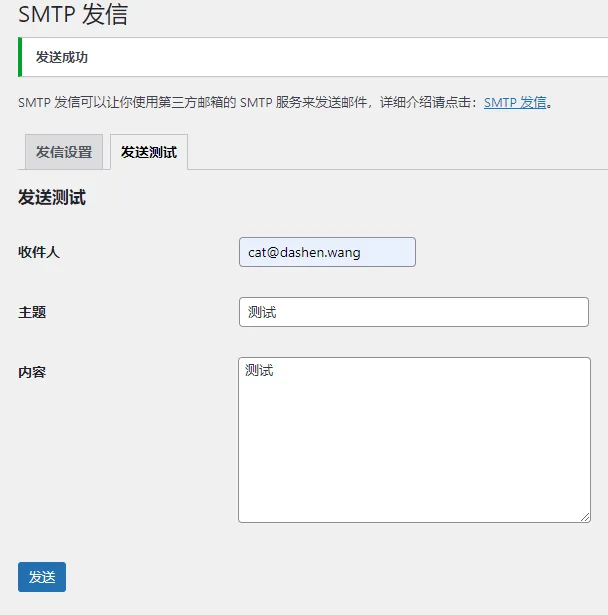The image size is (608, 615).
Task: Switch to the 发信设置 tab
Action: point(64,152)
